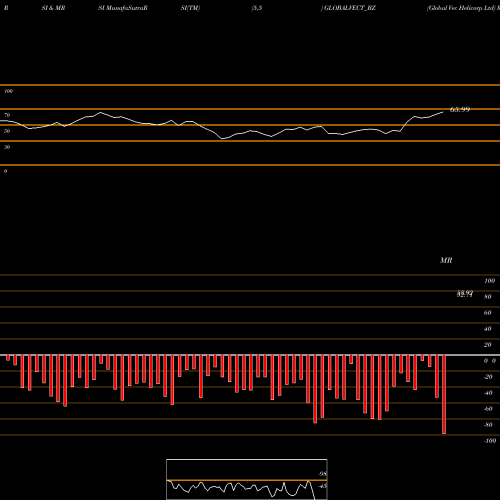Click the 'SI(TM)' header label
This screenshot has width=500, height=500.
190,8
